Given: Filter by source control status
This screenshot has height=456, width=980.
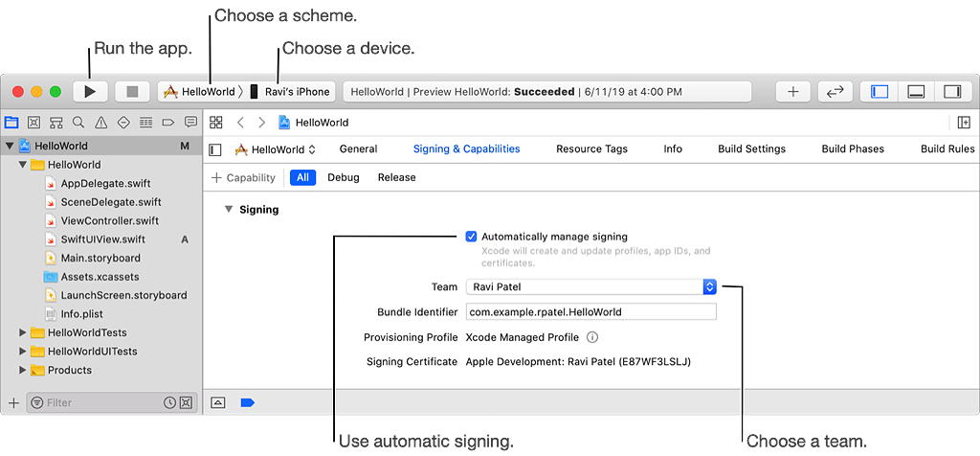Looking at the screenshot, I should 186,402.
